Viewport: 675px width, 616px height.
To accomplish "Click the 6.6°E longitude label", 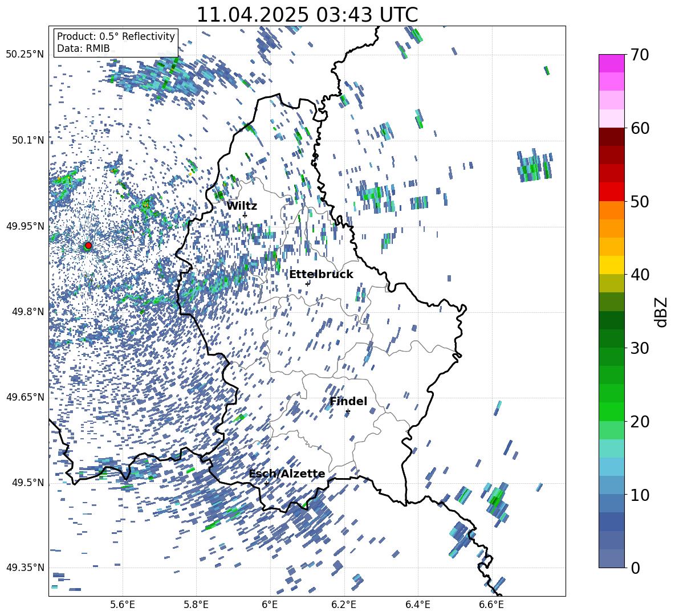I will tap(491, 605).
